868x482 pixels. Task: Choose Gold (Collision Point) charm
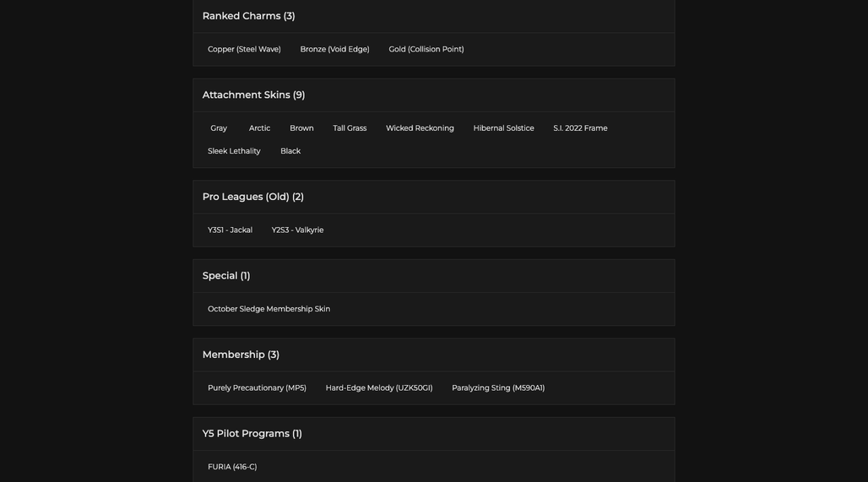426,49
